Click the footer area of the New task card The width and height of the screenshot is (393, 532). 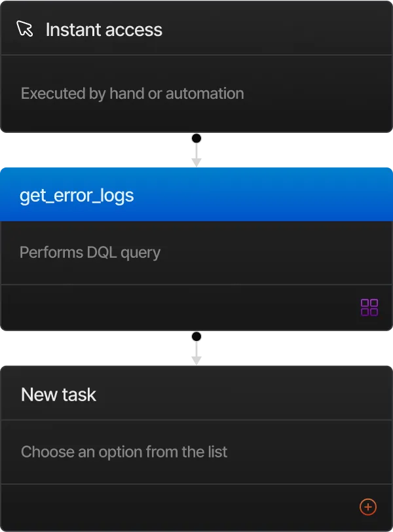[196, 506]
